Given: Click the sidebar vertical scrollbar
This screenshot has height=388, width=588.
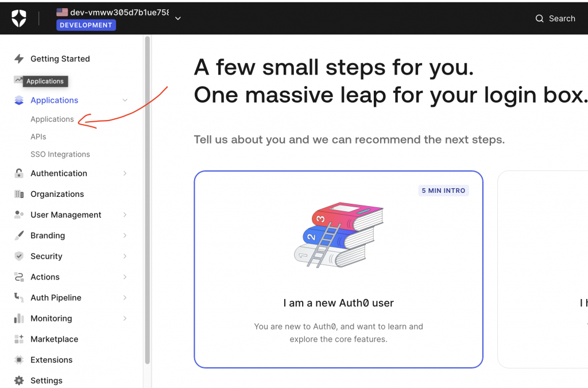Looking at the screenshot, I should point(148,200).
